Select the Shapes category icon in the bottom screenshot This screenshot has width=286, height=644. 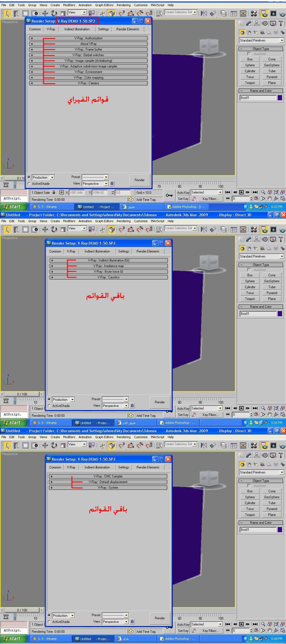[x=249, y=465]
